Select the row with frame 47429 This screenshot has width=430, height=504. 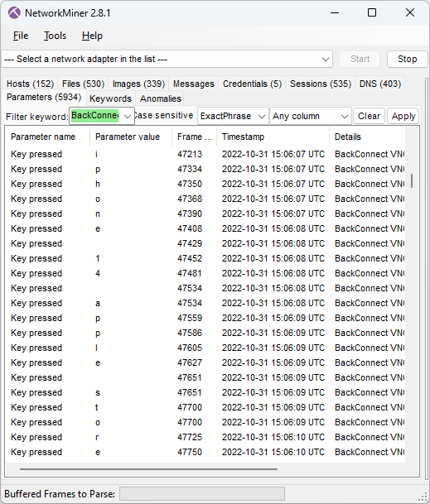(x=205, y=243)
